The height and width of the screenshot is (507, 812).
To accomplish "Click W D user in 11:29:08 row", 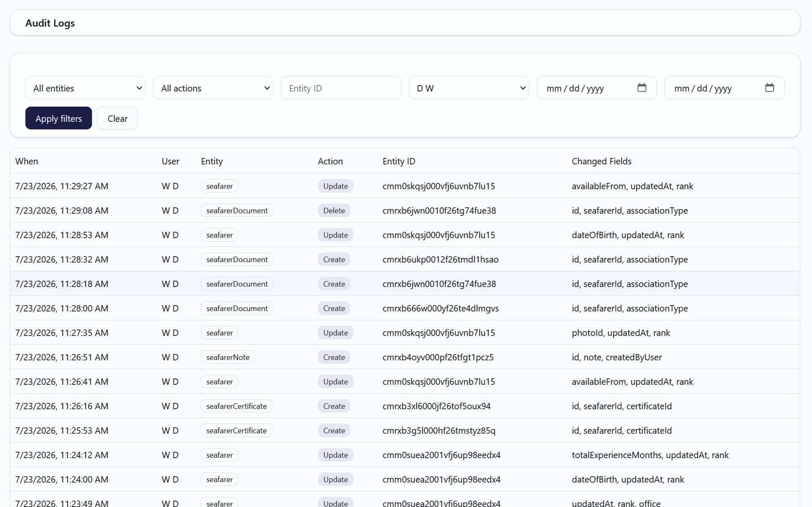I will (170, 210).
